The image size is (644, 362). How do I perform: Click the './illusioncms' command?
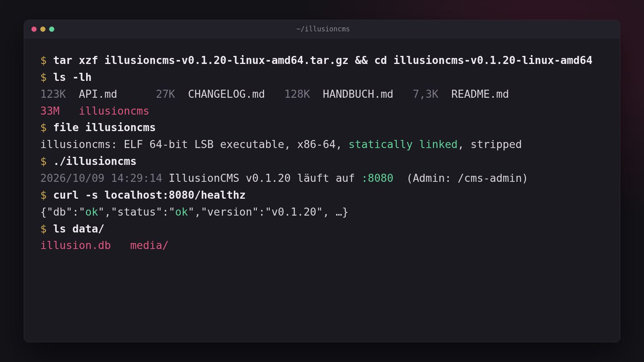(x=95, y=161)
